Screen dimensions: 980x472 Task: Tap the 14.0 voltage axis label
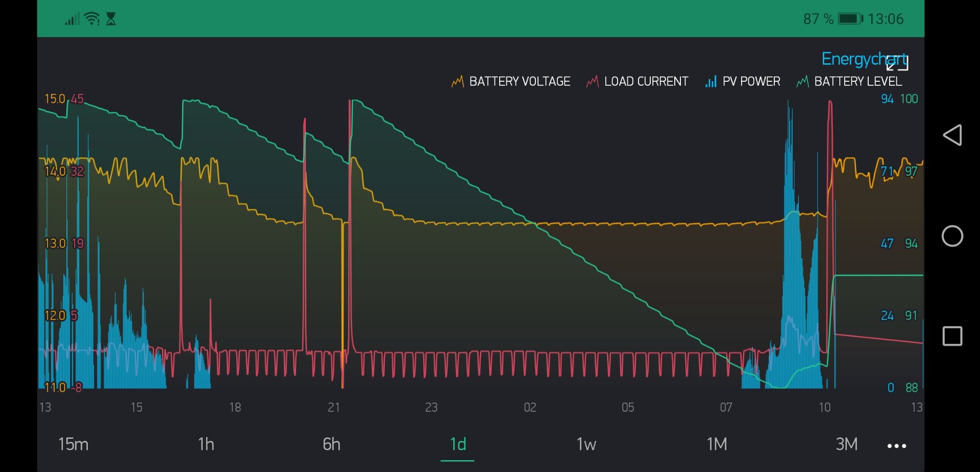point(55,171)
